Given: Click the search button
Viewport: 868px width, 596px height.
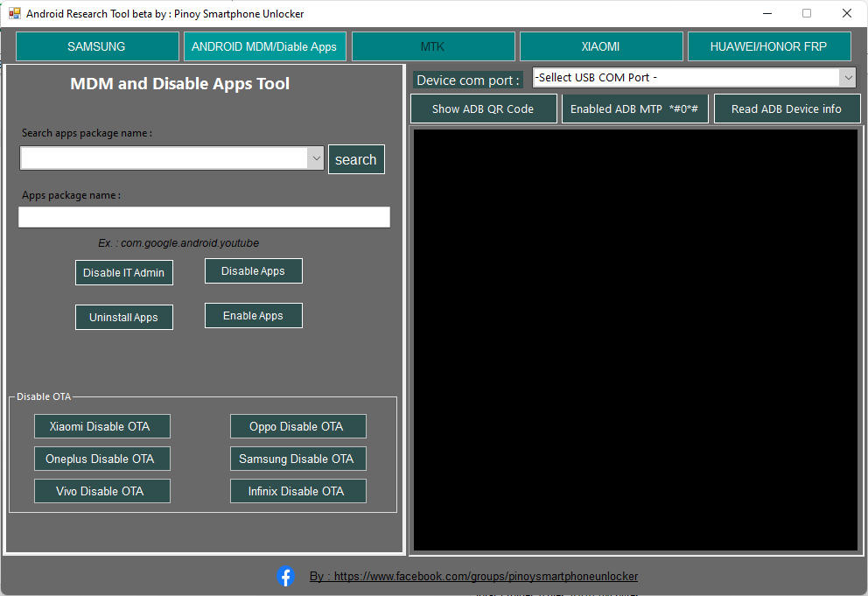Looking at the screenshot, I should (x=356, y=158).
